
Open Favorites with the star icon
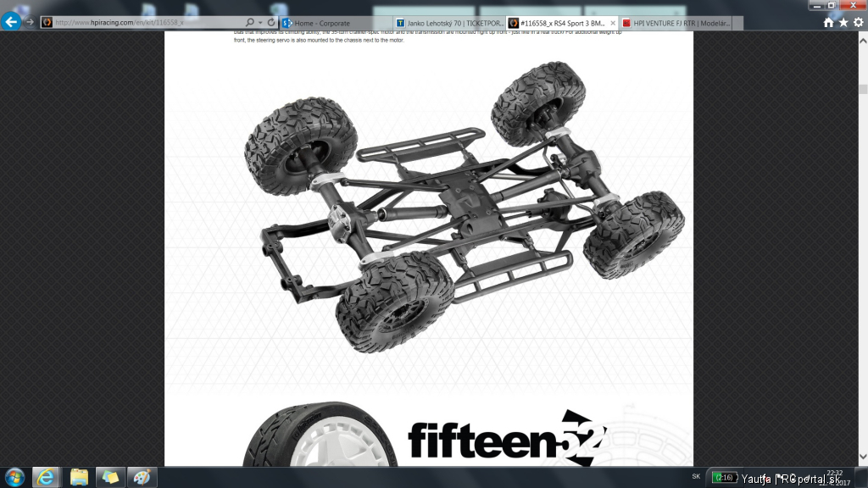pos(843,23)
